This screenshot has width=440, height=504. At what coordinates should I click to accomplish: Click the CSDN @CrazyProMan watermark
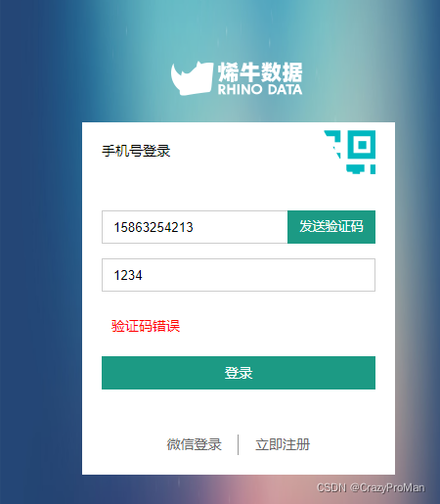(371, 487)
